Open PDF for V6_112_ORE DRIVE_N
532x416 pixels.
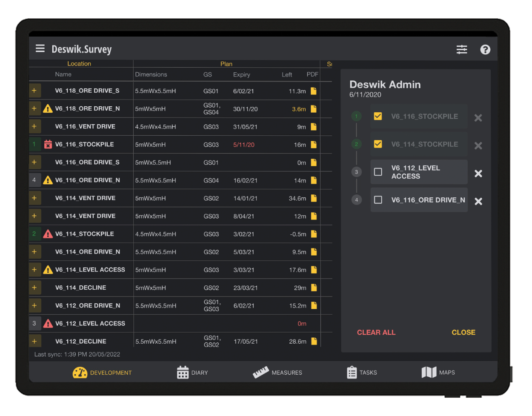(314, 305)
